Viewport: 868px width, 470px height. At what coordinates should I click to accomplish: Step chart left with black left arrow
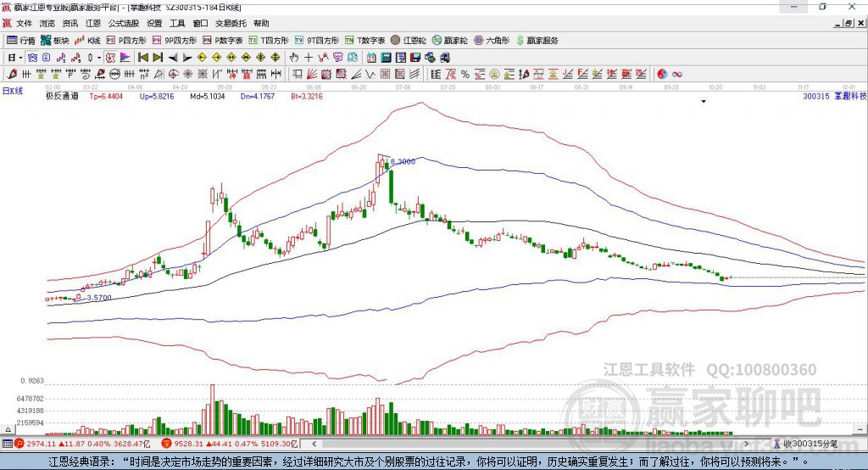tap(173, 58)
